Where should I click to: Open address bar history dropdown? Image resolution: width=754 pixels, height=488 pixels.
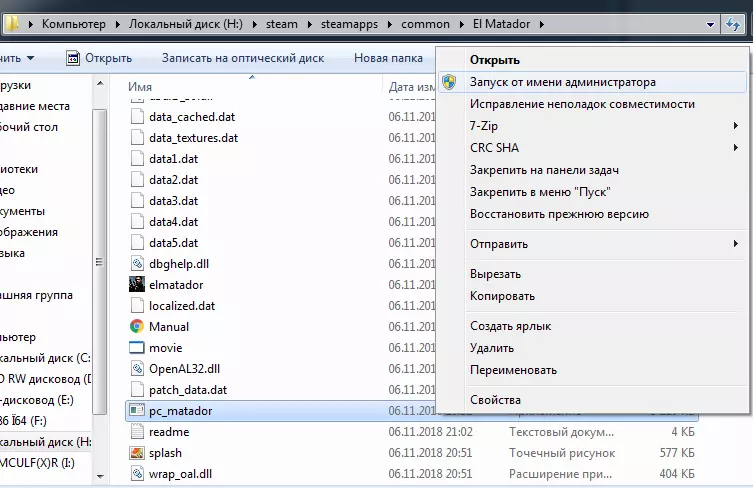[710, 24]
